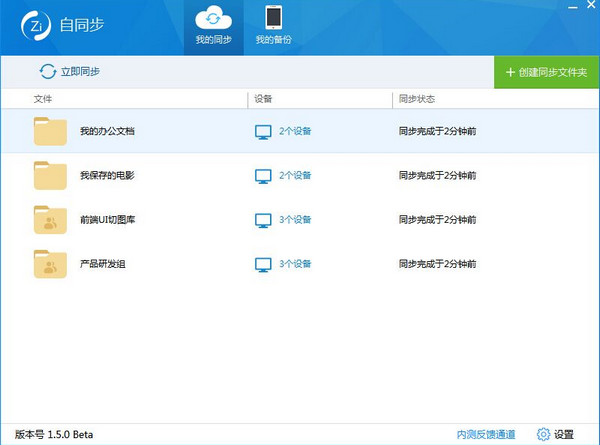Screen dimensions: 600x445
Task: Switch to the 我的同步 tab
Action: tap(213, 27)
